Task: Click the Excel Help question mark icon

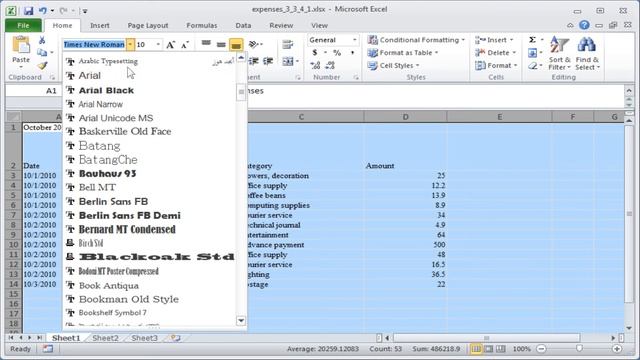Action: pyautogui.click(x=584, y=25)
